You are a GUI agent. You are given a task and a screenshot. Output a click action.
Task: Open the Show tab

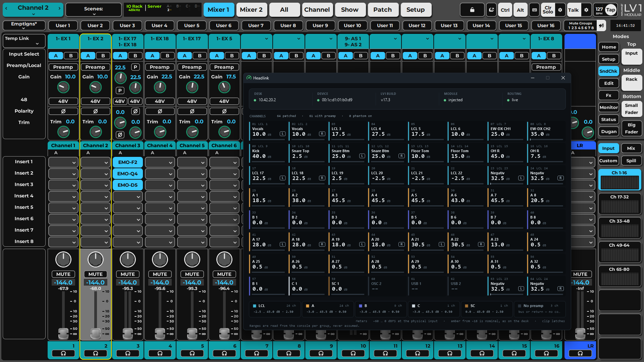[350, 10]
